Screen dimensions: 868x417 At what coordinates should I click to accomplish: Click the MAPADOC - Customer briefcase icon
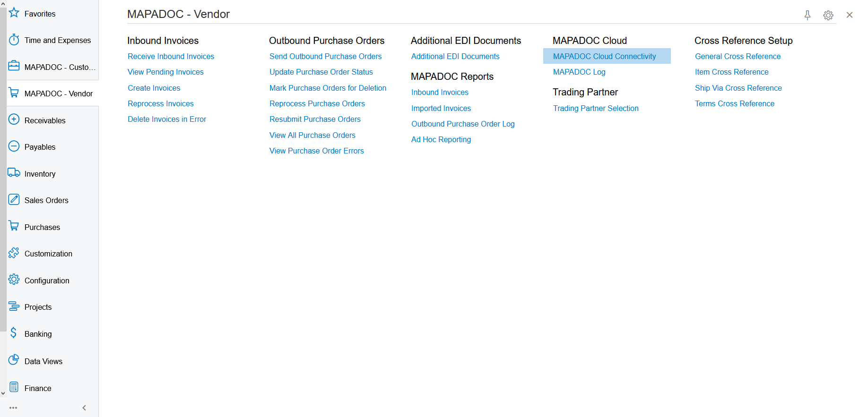coord(14,66)
